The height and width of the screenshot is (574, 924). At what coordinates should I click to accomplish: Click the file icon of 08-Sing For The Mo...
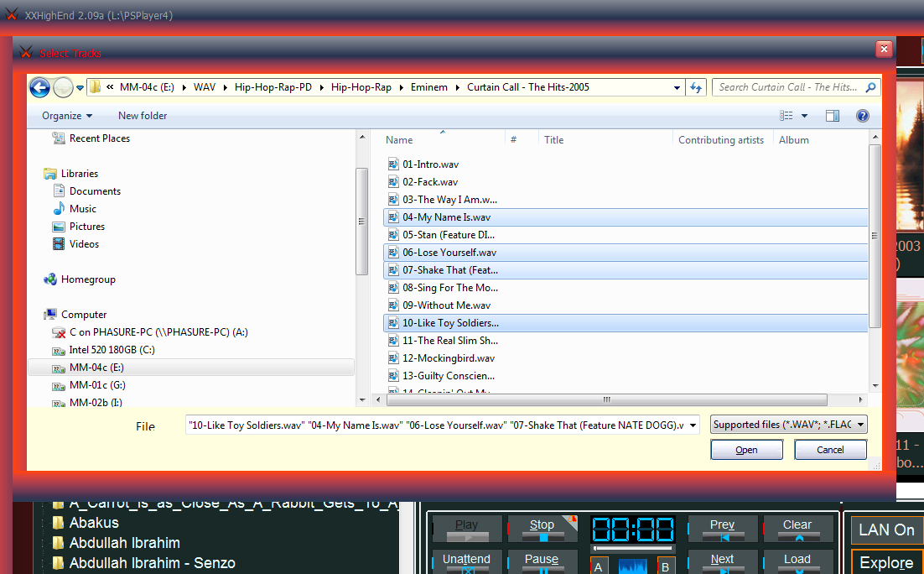click(x=393, y=288)
